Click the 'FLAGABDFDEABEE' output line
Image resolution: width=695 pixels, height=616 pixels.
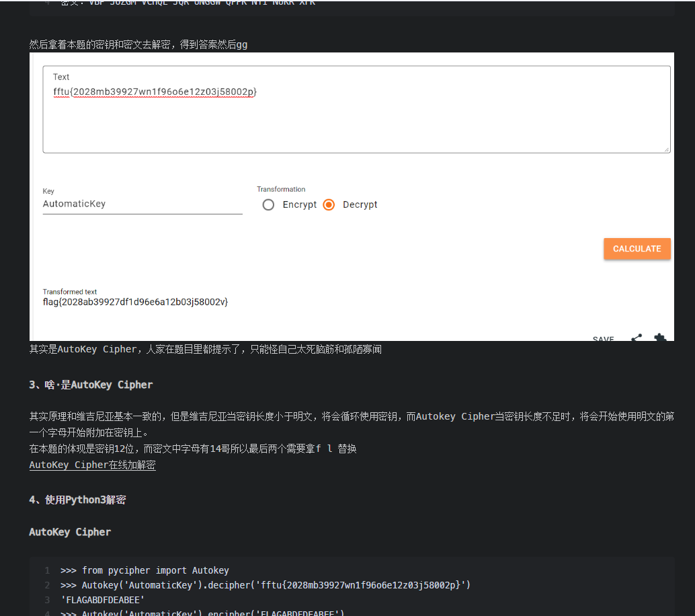(x=102, y=600)
